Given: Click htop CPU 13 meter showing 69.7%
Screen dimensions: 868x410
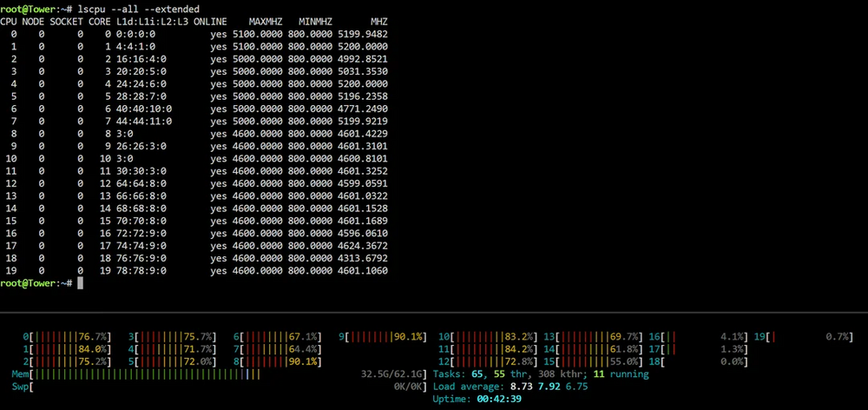Looking at the screenshot, I should click(593, 337).
